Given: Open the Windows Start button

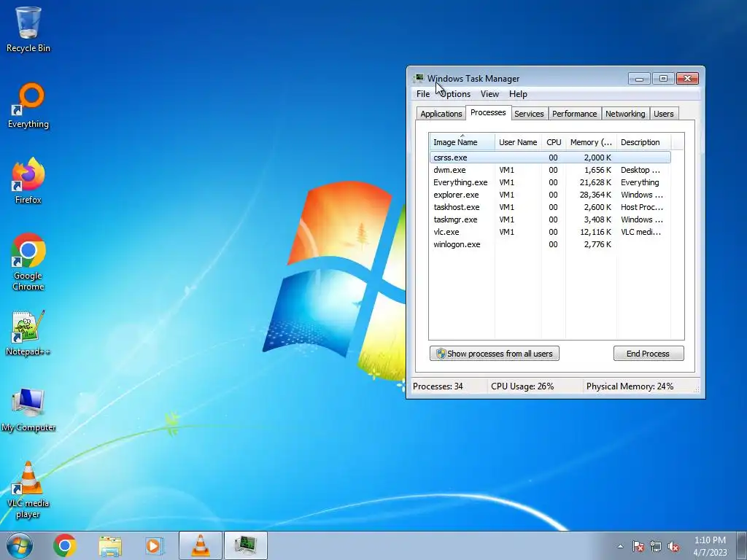Looking at the screenshot, I should pyautogui.click(x=20, y=545).
